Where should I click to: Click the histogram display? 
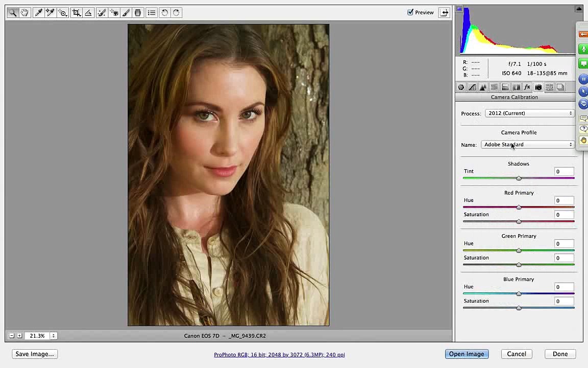point(516,30)
